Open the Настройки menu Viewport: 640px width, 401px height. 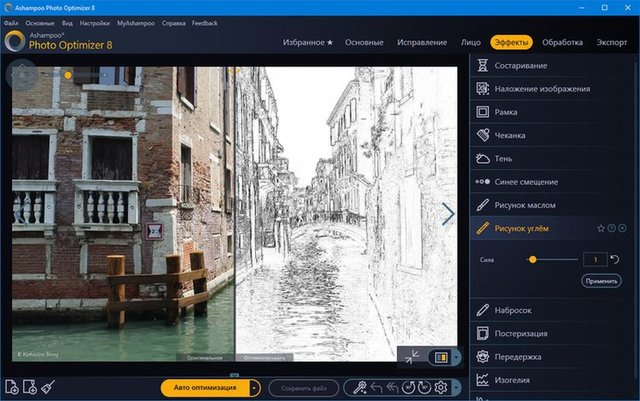click(95, 21)
